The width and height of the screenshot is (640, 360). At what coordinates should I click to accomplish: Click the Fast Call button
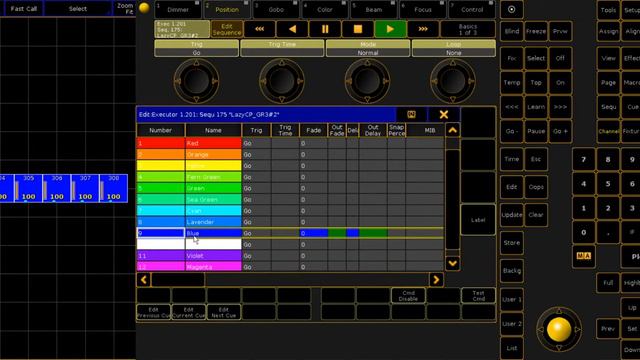click(24, 9)
